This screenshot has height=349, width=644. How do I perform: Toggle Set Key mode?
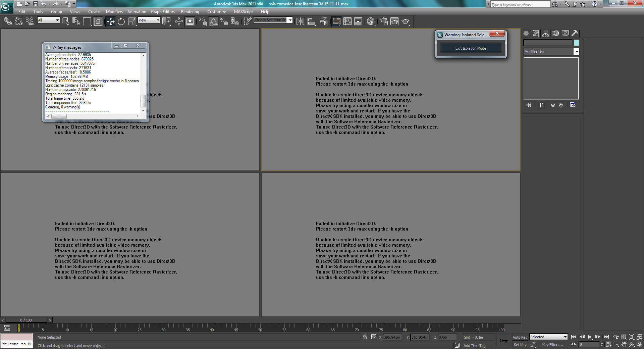pos(520,345)
